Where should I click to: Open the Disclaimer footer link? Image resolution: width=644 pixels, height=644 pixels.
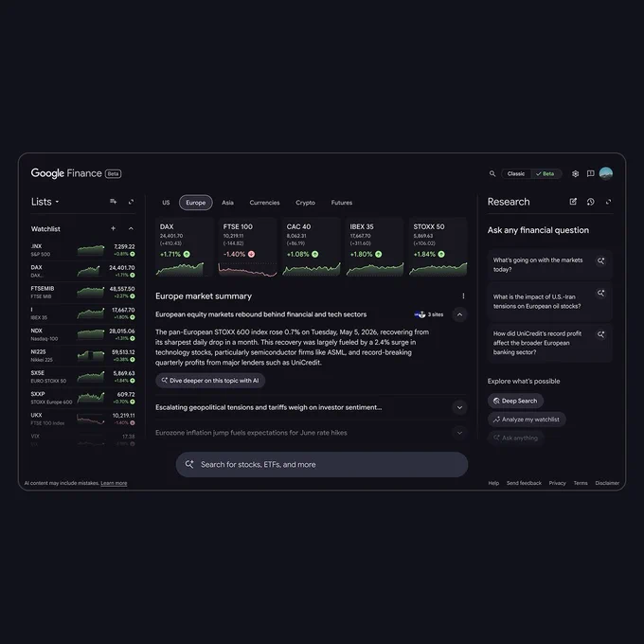[x=607, y=483]
